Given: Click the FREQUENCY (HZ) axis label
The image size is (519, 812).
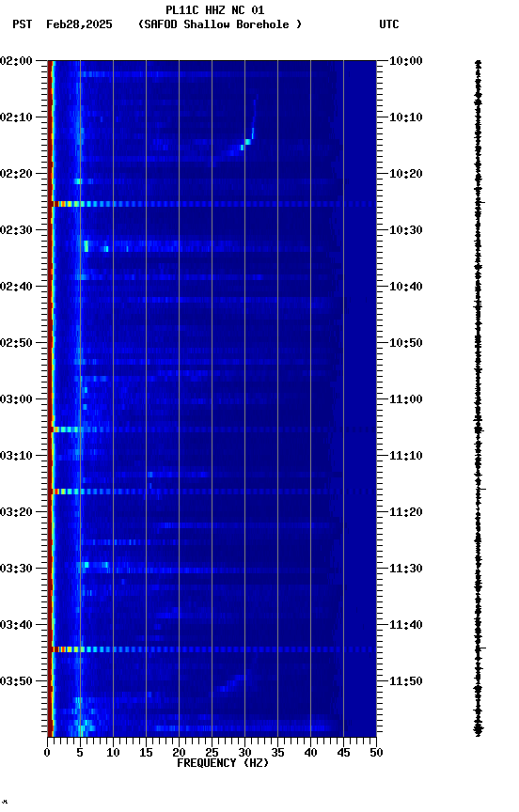Looking at the screenshot, I should tap(223, 763).
